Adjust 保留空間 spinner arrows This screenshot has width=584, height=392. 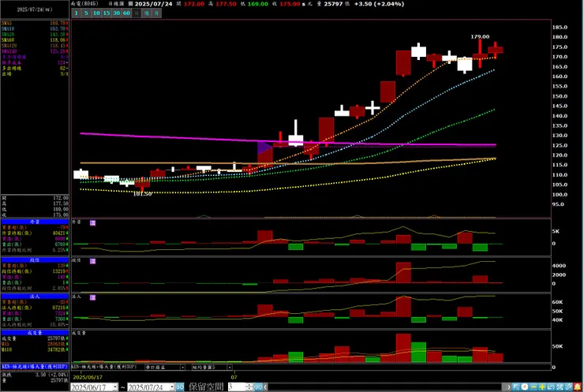pyautogui.click(x=249, y=387)
